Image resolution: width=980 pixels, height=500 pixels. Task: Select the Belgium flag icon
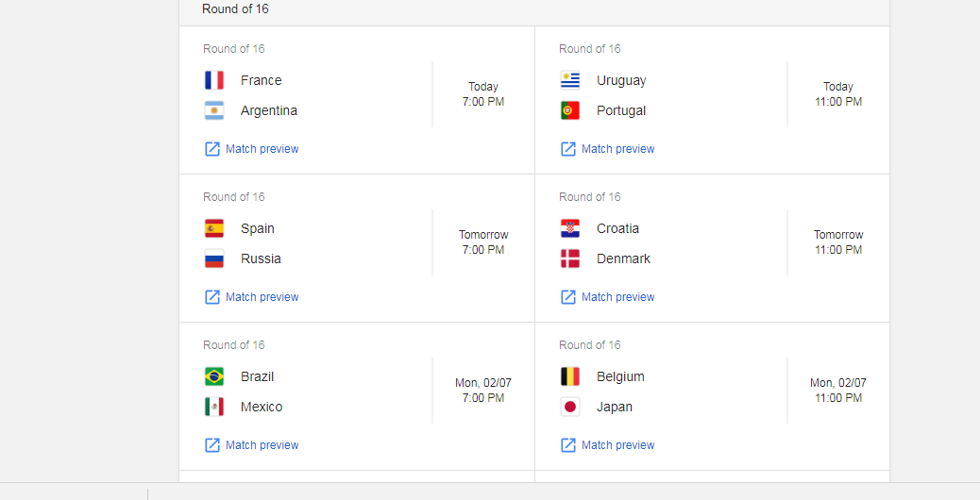[x=570, y=376]
